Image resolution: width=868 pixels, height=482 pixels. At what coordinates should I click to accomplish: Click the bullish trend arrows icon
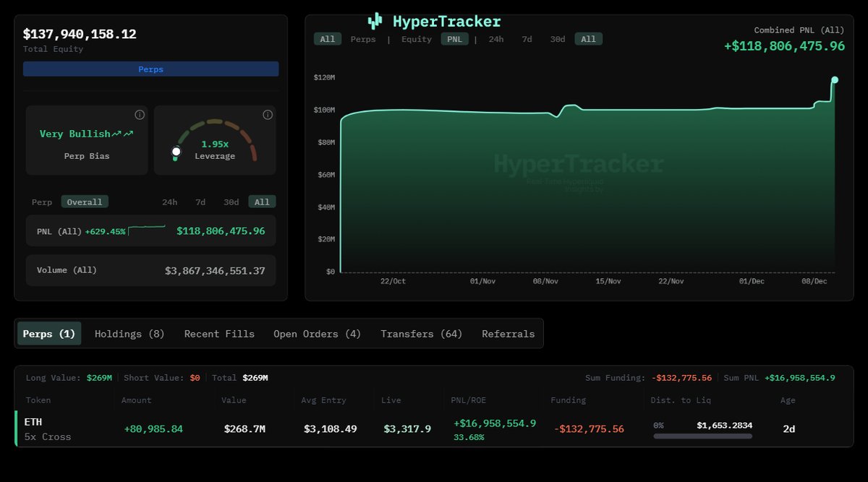(123, 134)
